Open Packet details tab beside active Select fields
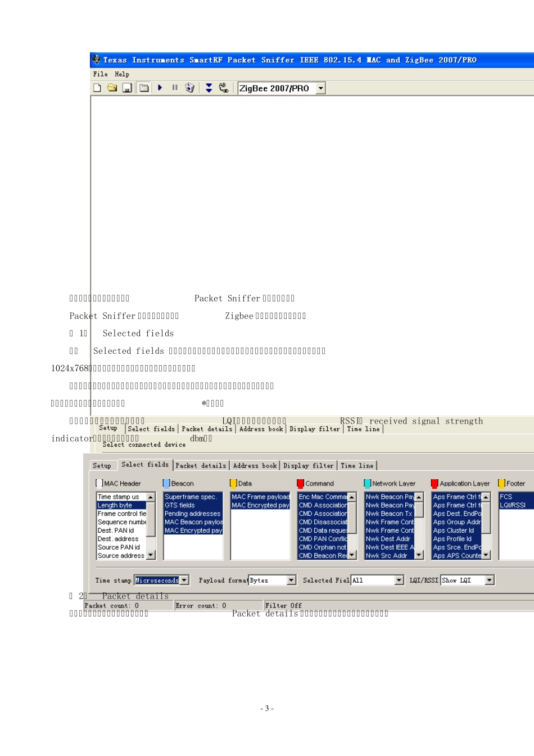The image size is (534, 756). (x=201, y=466)
